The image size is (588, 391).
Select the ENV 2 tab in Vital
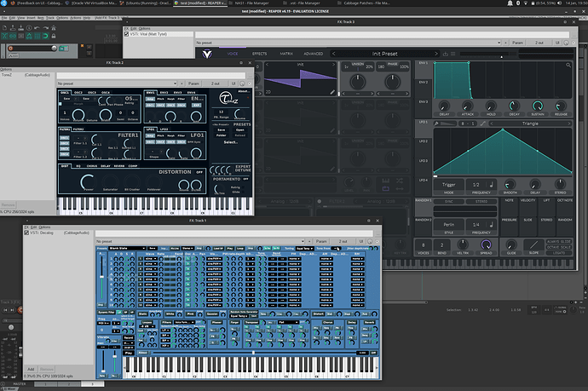click(423, 82)
